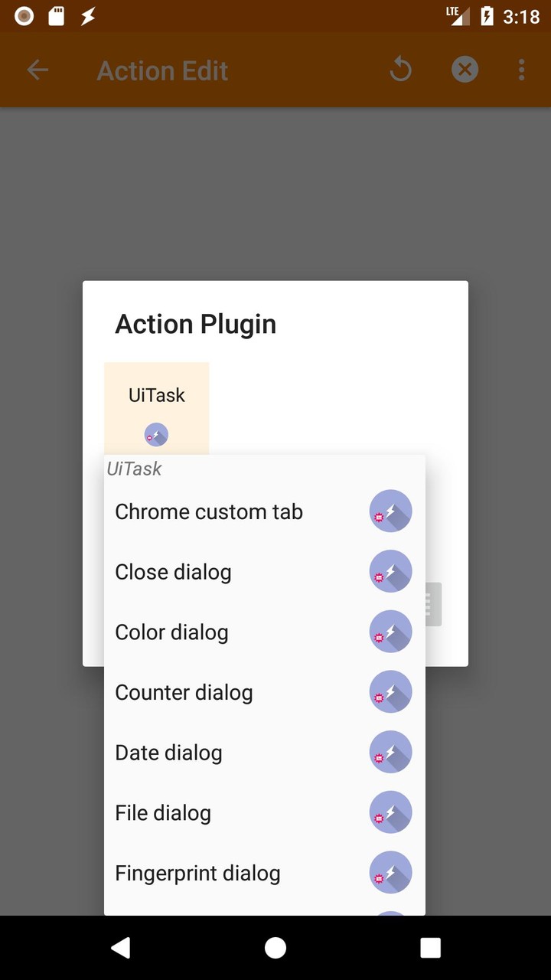Tap the icon beside File dialog
This screenshot has height=980, width=551.
390,813
